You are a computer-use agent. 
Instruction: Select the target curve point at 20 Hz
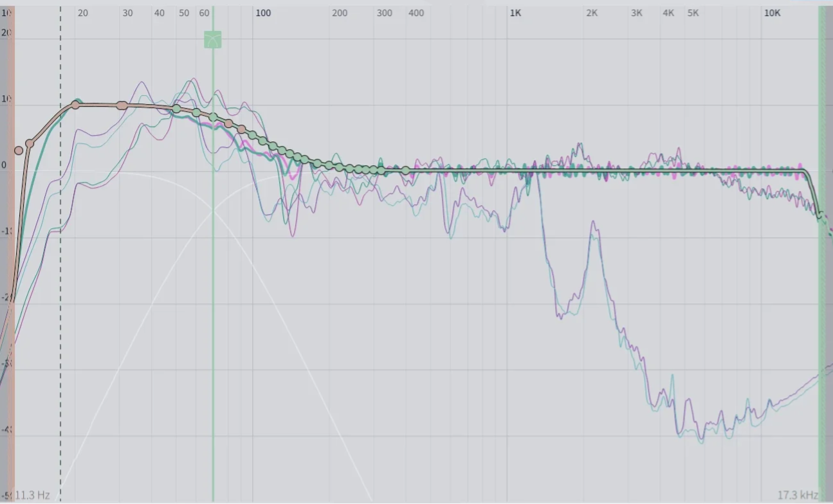click(x=75, y=104)
